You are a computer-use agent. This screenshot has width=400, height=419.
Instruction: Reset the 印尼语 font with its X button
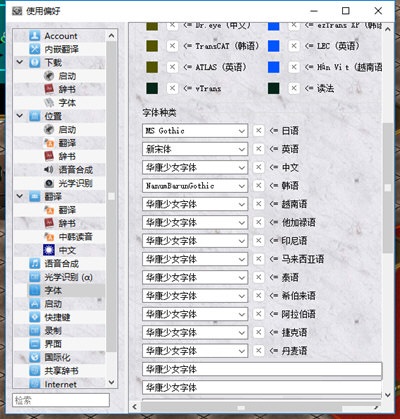(x=258, y=241)
